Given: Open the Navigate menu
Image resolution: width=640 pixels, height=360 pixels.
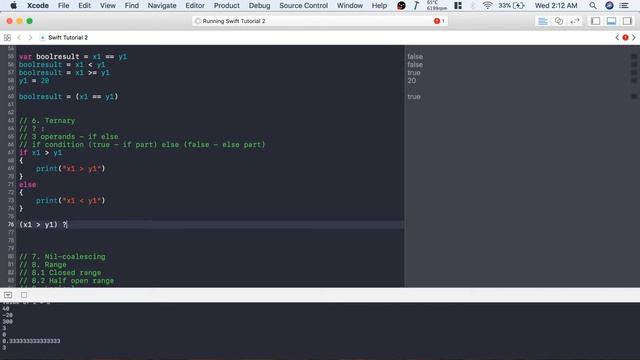Looking at the screenshot, I should click(162, 5).
